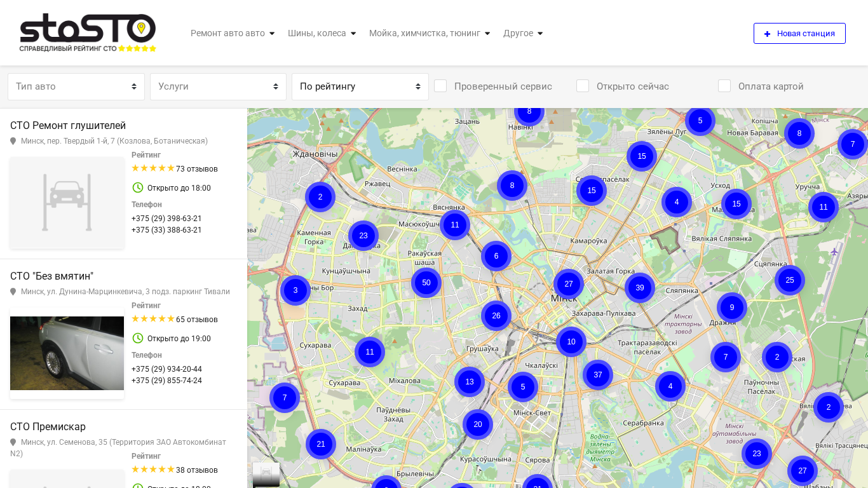868x488 pixels.
Task: Click the stoSTO logo
Action: click(88, 33)
